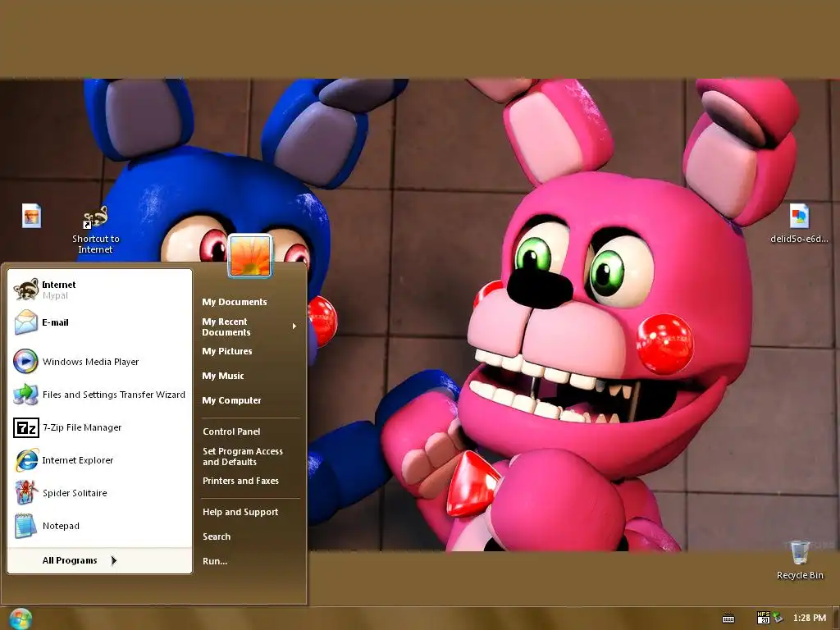
Task: Open My Computer
Action: 231,400
